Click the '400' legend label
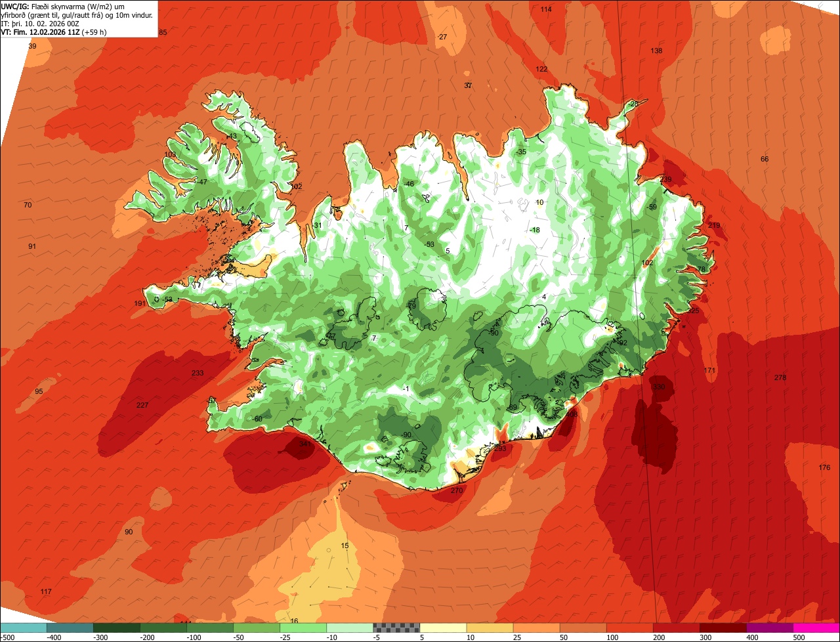The image size is (840, 642). 752,637
